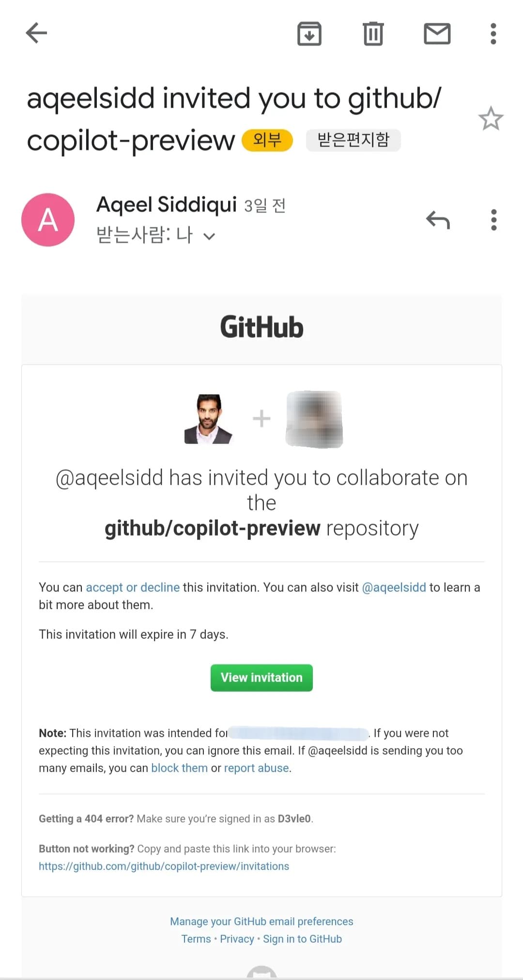Viewport: 523px width, 980px height.
Task: Star this email conversation
Action: tap(491, 118)
